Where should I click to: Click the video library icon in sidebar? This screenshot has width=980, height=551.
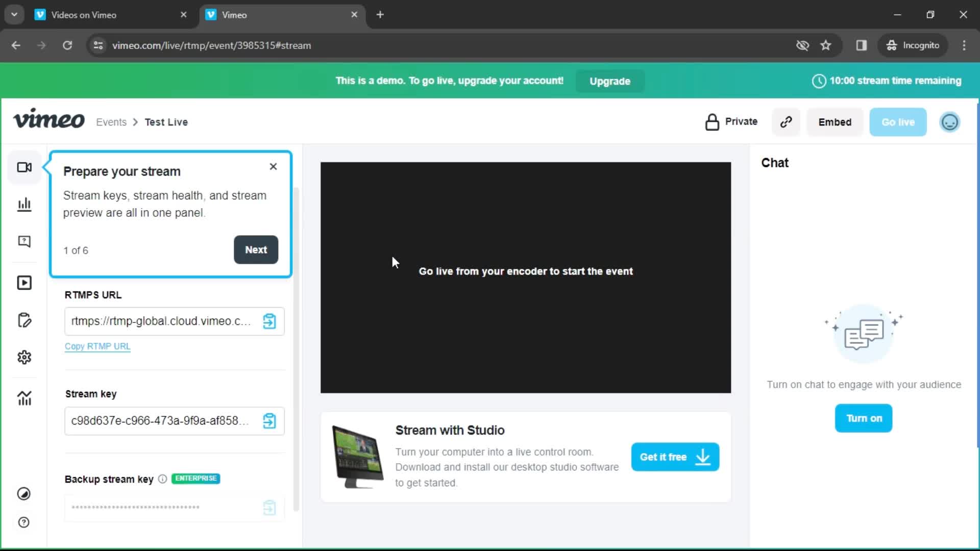[x=24, y=283]
